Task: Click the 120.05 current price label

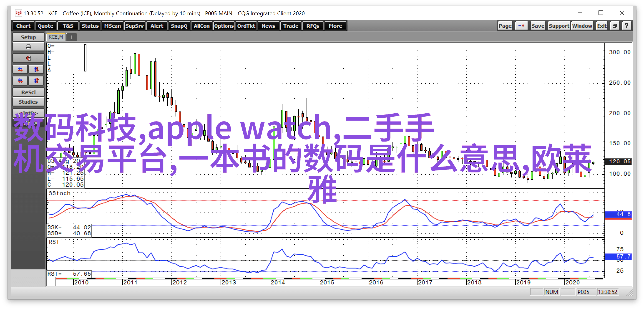Action: 619,161
